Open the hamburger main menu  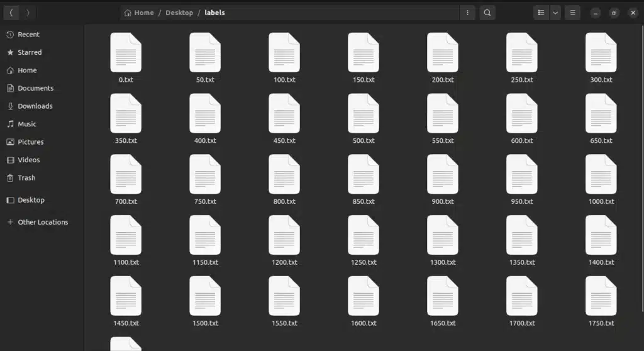point(572,13)
